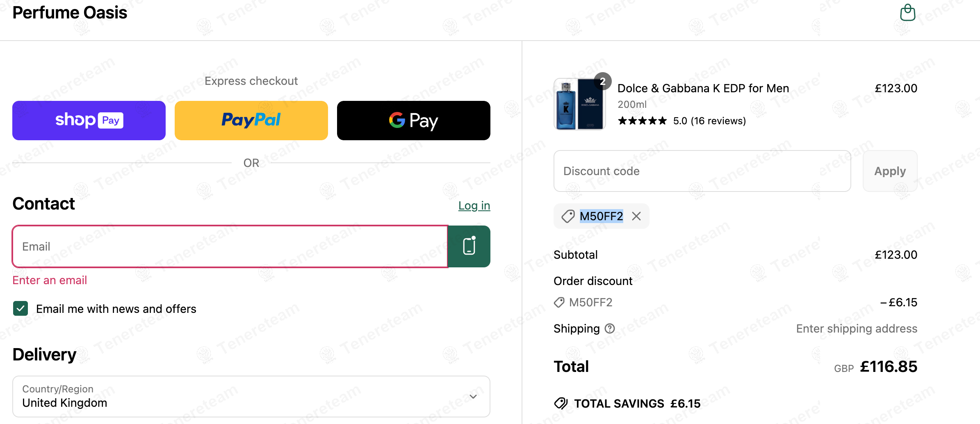The width and height of the screenshot is (980, 424).
Task: Choose the Google Pay checkout button
Action: (x=413, y=121)
